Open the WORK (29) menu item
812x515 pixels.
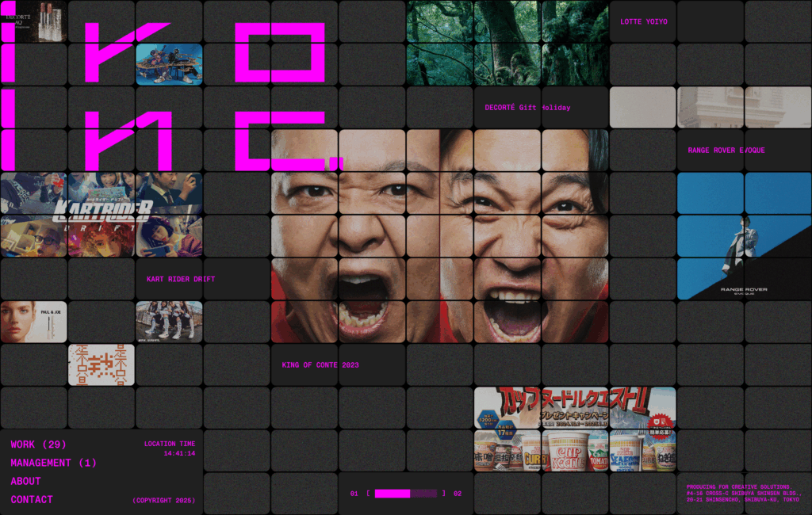tap(38, 444)
